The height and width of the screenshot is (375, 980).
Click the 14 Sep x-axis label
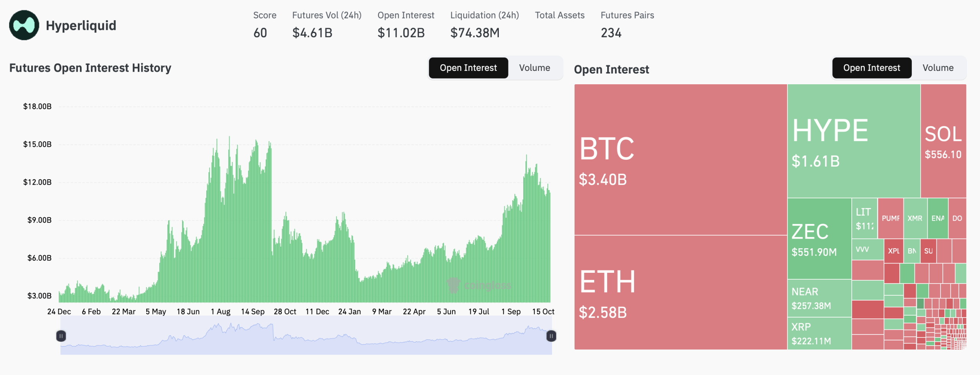tap(253, 312)
